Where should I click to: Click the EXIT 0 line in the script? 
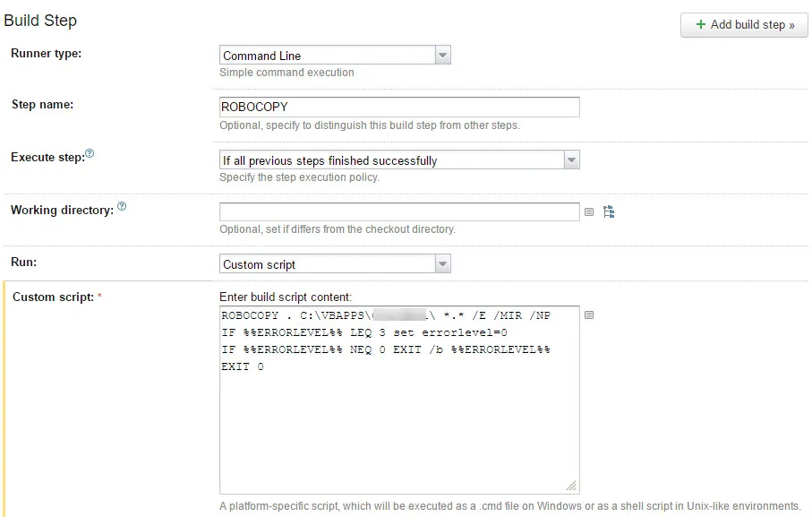(243, 366)
